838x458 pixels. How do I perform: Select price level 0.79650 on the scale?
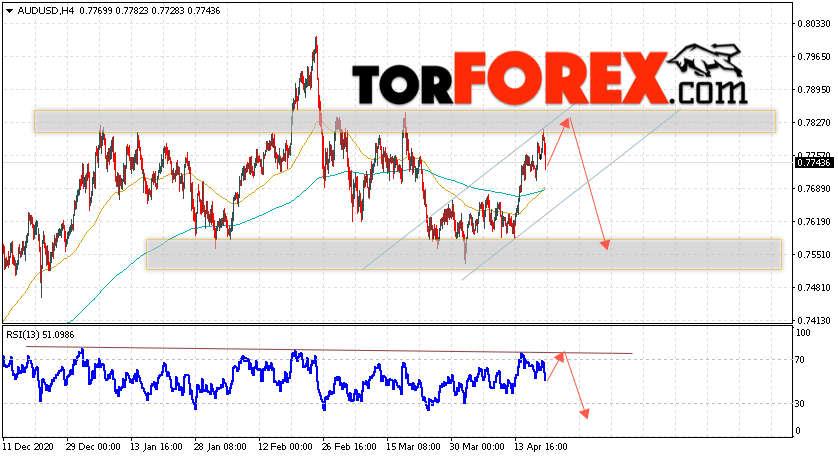(814, 57)
